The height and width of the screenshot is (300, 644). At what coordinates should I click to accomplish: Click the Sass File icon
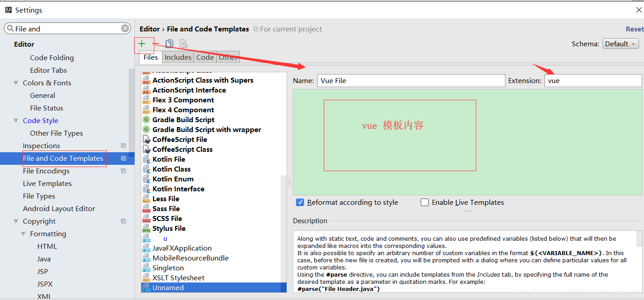[146, 208]
